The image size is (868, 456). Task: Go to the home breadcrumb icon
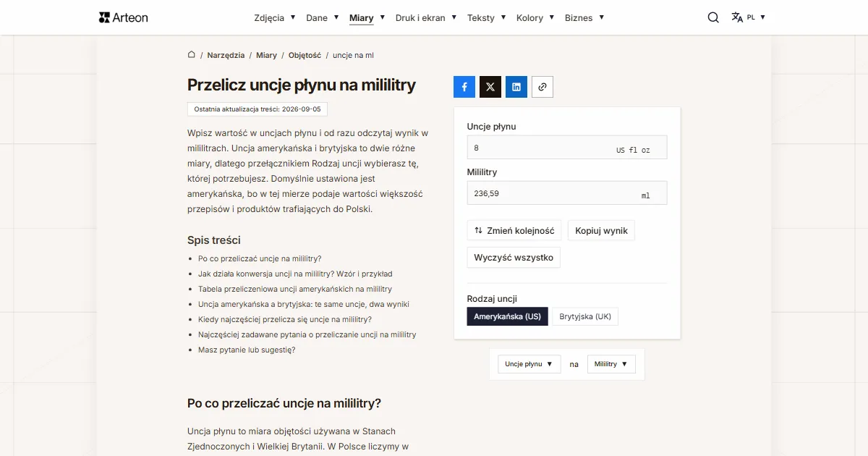click(192, 54)
